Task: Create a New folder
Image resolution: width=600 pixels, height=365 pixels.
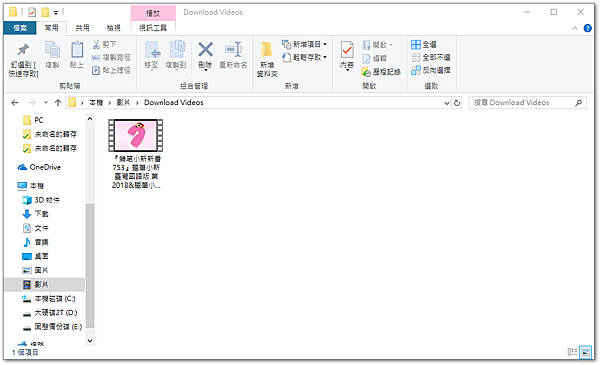Action: pos(267,59)
